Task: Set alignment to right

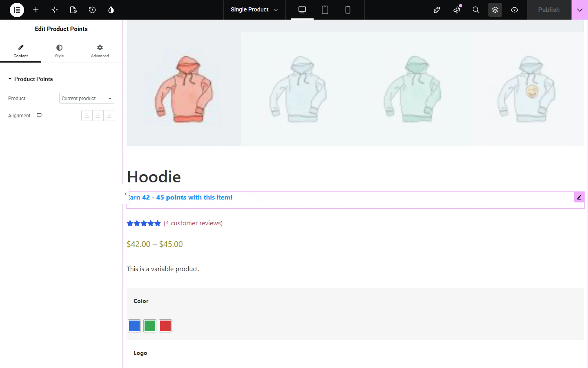Action: 109,116
